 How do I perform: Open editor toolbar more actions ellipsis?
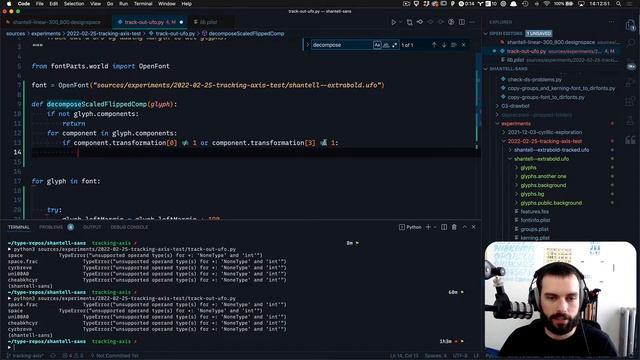click(472, 22)
